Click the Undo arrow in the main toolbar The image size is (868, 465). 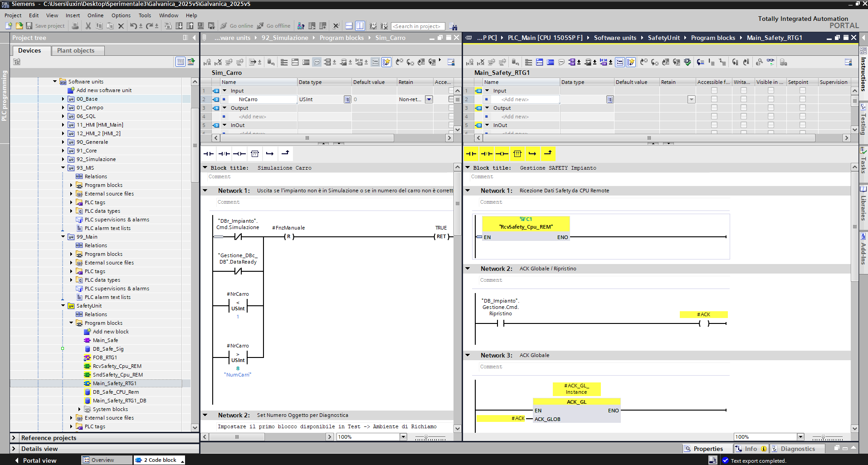pos(133,26)
